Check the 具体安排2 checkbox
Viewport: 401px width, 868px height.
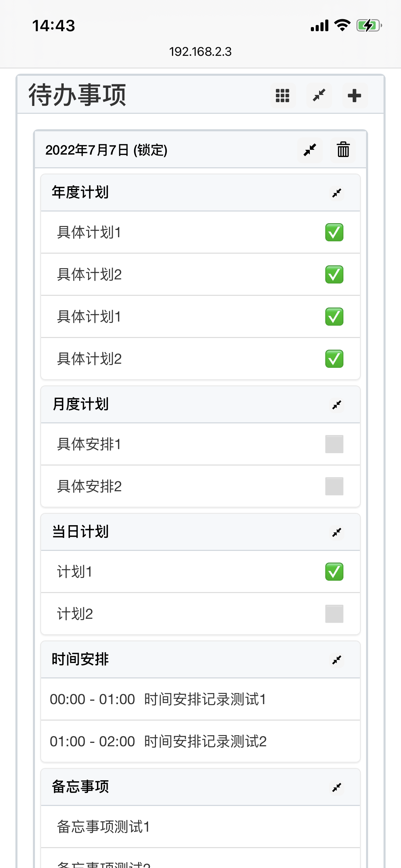[x=334, y=486]
